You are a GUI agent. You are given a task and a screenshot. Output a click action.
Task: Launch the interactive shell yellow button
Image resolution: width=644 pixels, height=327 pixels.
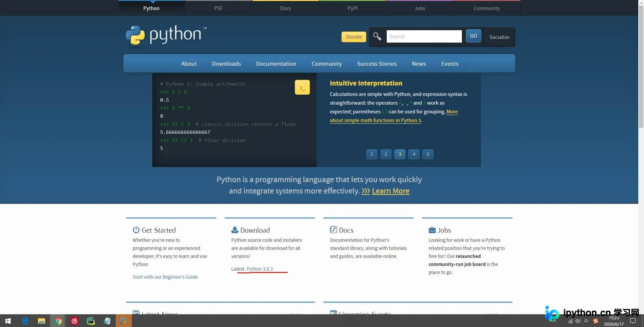tap(302, 88)
